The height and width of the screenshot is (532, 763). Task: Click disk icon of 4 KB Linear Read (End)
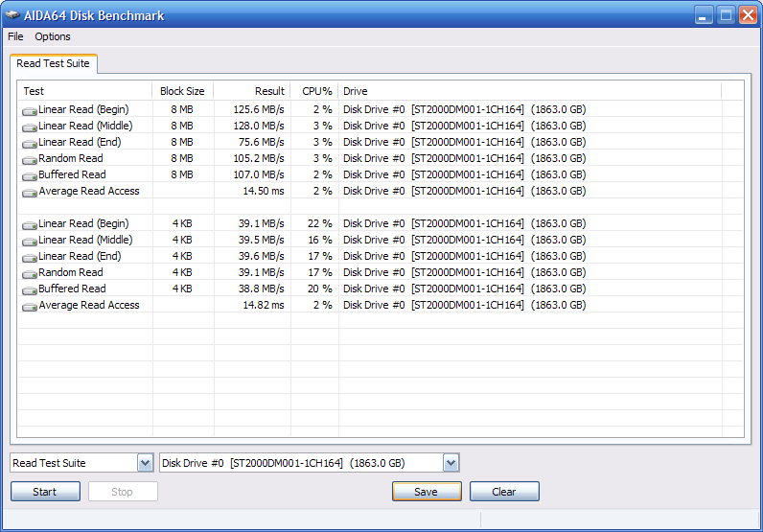click(x=30, y=258)
